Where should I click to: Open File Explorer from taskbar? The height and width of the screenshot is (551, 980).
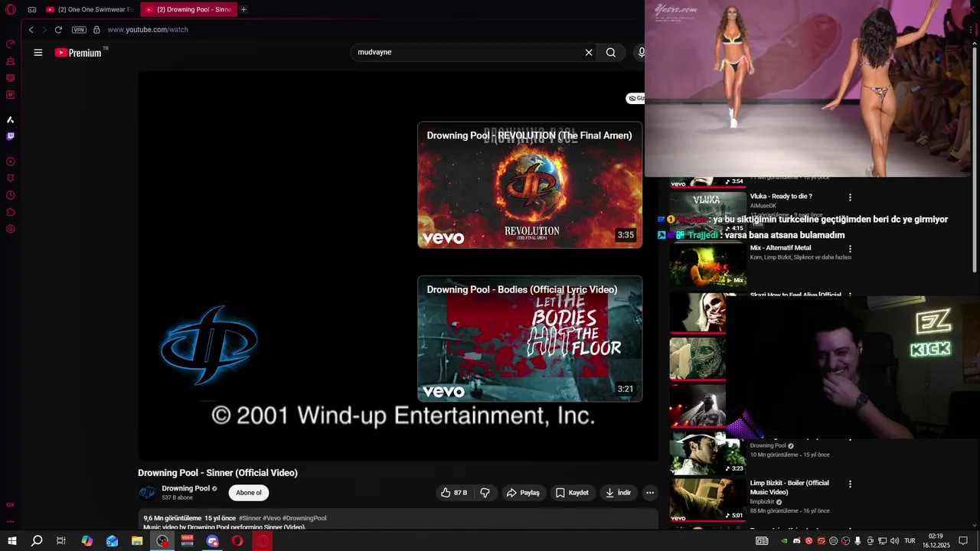137,541
